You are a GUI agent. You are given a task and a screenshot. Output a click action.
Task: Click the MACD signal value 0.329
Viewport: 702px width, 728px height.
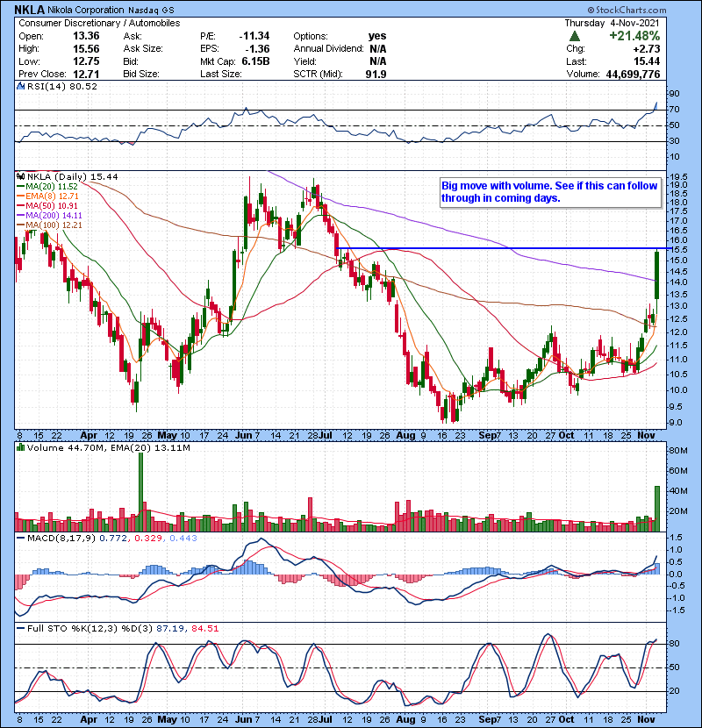tap(148, 539)
